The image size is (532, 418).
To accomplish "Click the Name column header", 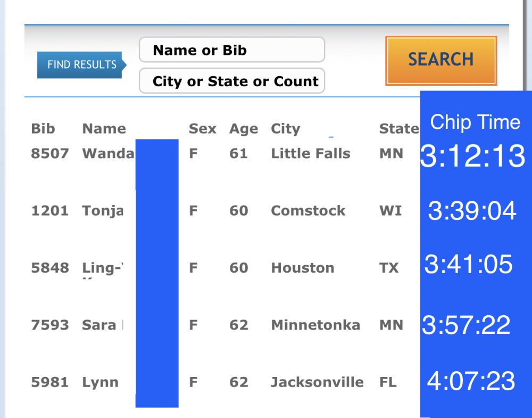I will coord(104,129).
